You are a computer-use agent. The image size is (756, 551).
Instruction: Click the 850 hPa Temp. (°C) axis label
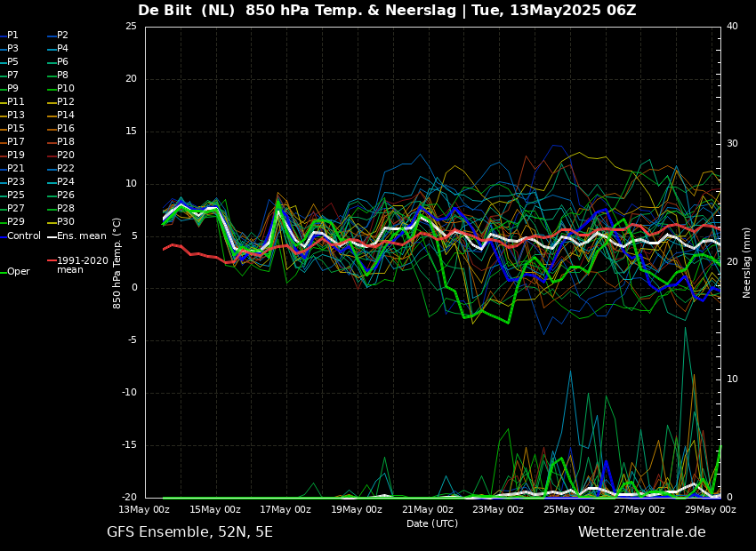117,262
